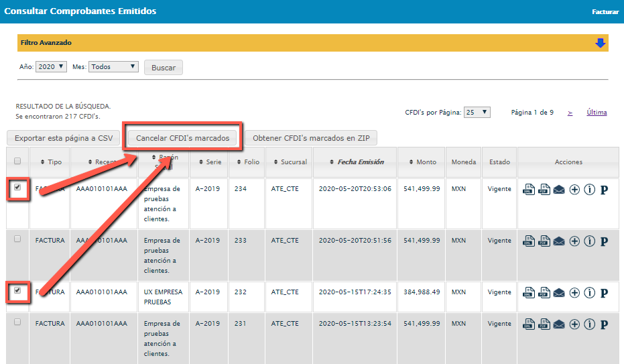Screen dimensions: 624x364
Task: Open Facturar in the top bar
Action: [x=605, y=12]
